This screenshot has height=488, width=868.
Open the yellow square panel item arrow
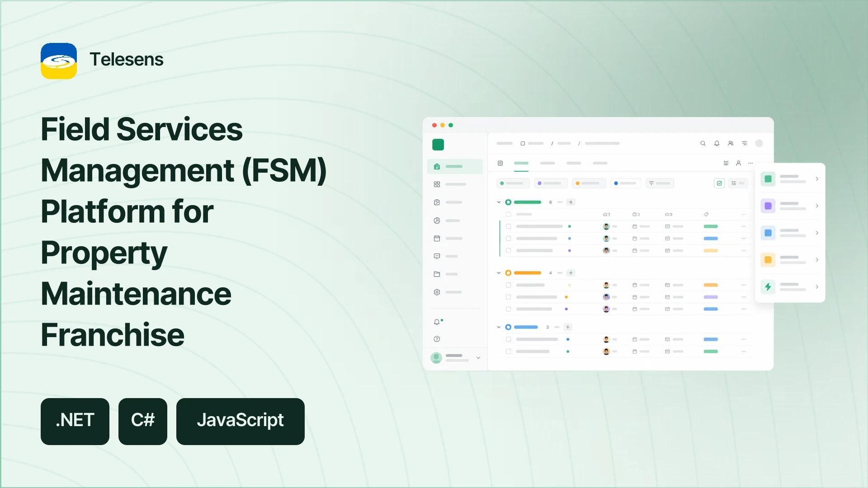[817, 260]
